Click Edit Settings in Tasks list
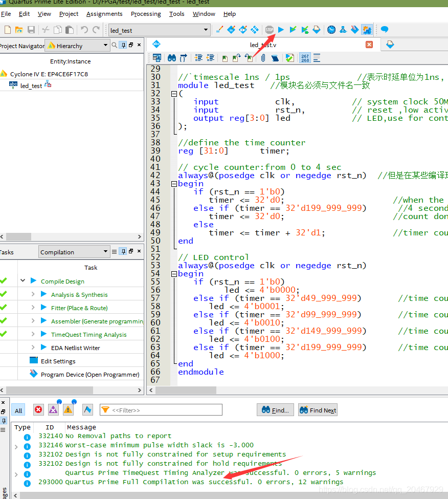 (58, 361)
